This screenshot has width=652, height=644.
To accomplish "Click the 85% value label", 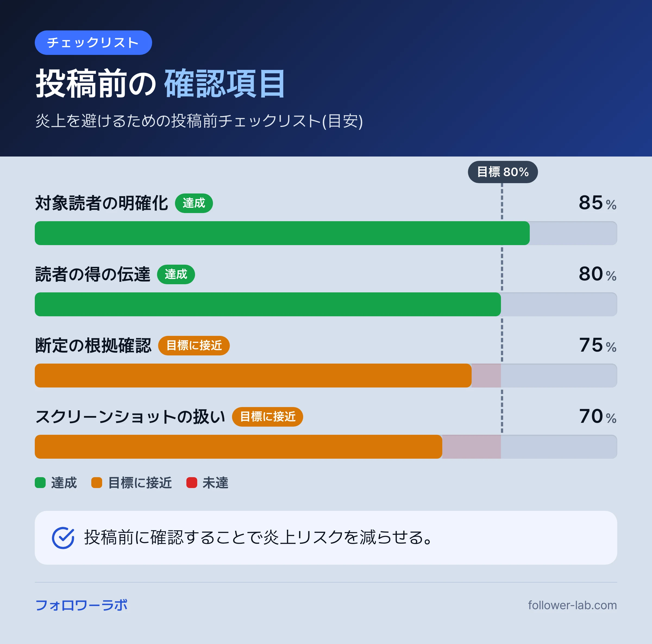I will [x=598, y=203].
